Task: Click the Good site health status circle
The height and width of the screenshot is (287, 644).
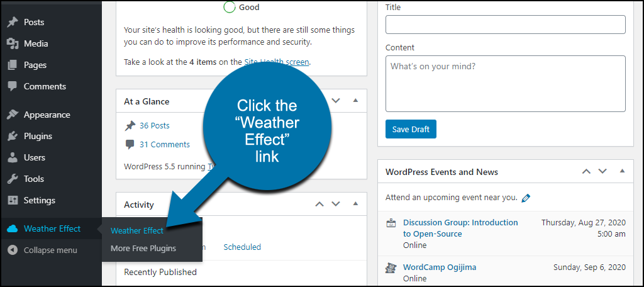Action: pyautogui.click(x=229, y=8)
